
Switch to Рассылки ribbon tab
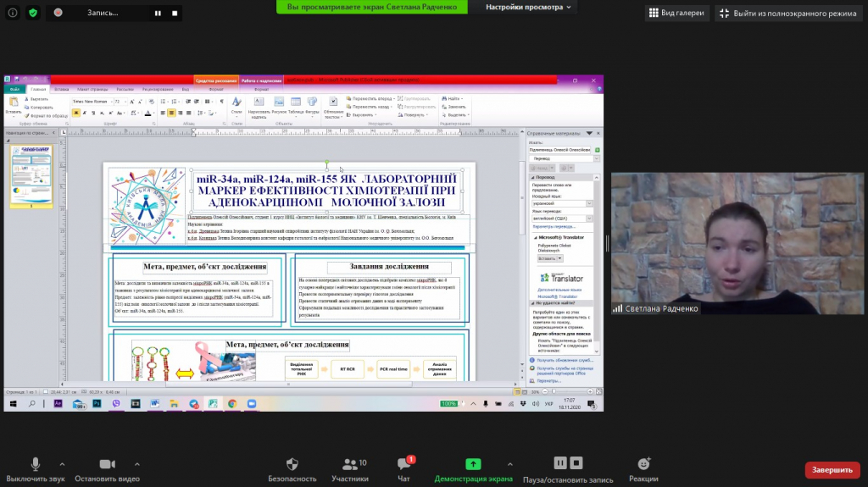(x=125, y=89)
